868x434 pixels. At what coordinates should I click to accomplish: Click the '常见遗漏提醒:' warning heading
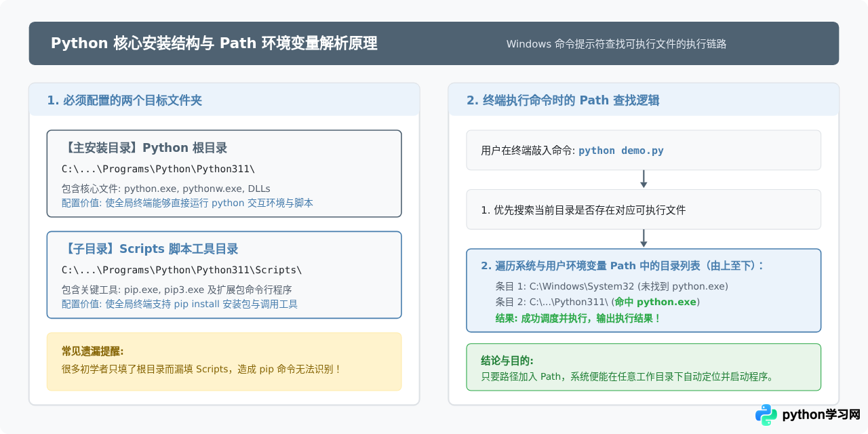(93, 351)
